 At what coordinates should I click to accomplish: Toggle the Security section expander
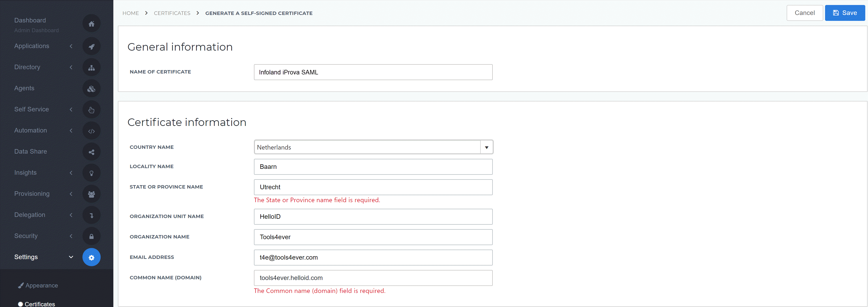click(x=71, y=236)
